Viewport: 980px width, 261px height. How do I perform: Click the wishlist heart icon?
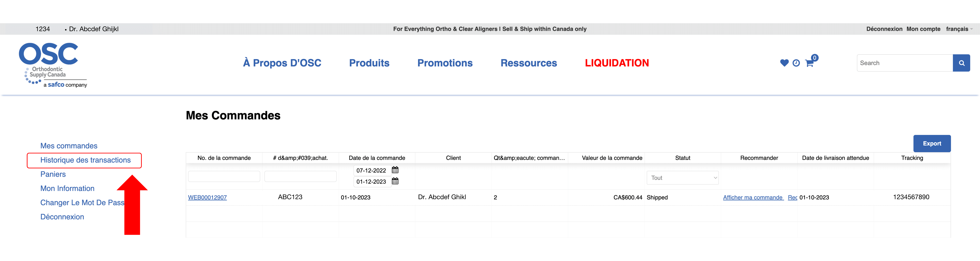point(784,63)
